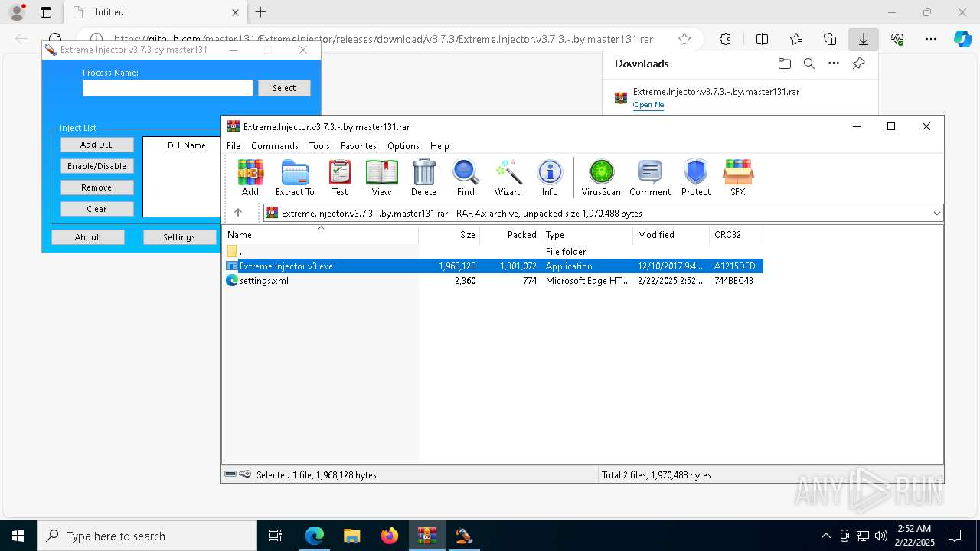Open the File menu in WinRAR

234,145
